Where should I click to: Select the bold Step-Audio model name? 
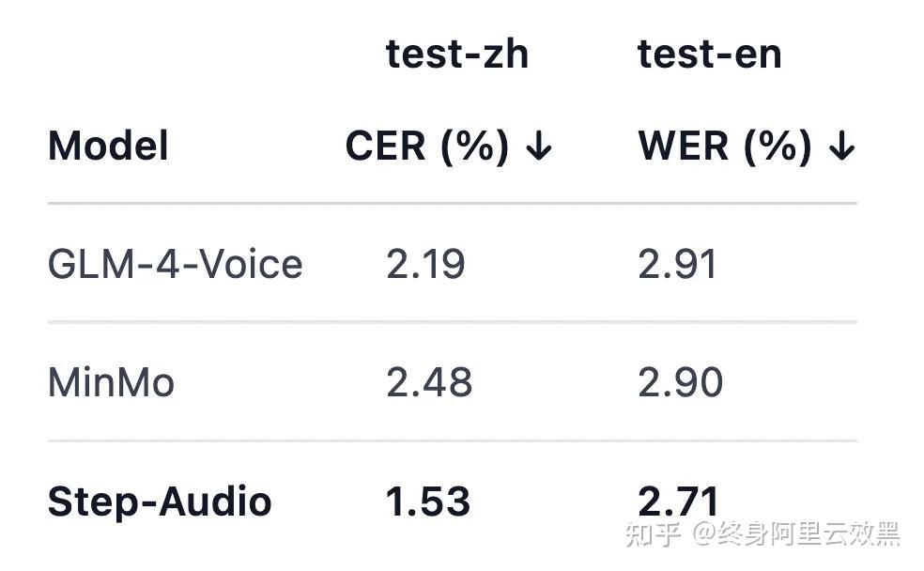click(160, 502)
